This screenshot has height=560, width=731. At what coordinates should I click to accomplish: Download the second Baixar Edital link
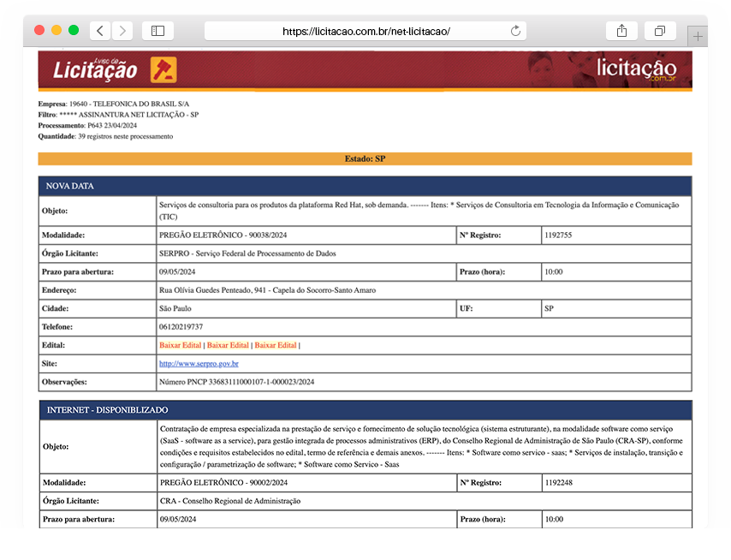tap(228, 345)
